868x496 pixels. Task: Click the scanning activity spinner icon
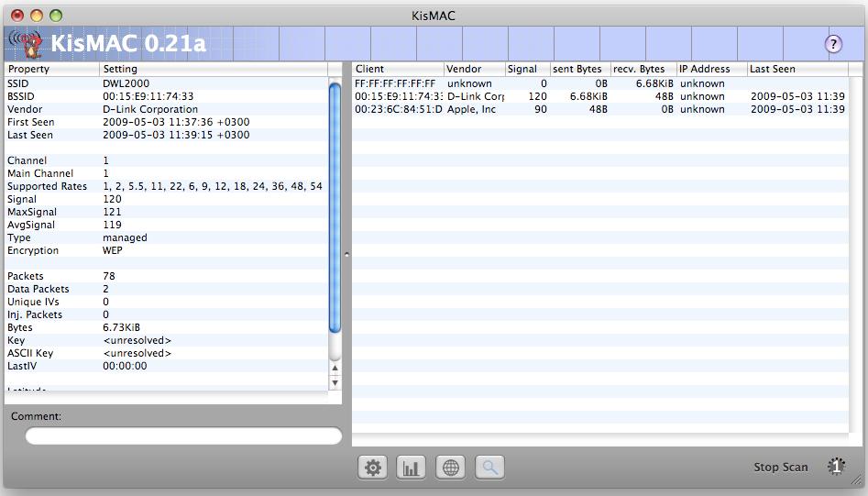click(x=837, y=466)
